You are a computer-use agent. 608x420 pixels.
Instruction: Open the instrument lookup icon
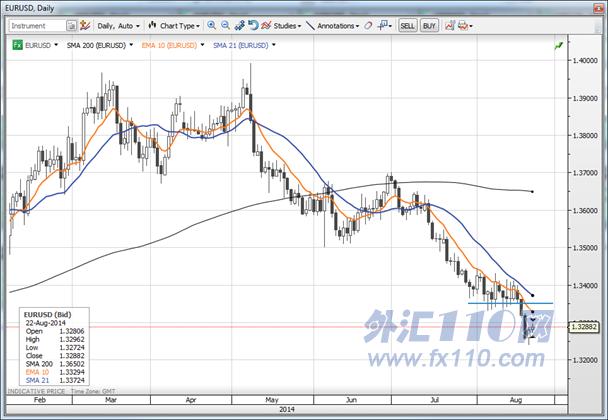tap(72, 26)
